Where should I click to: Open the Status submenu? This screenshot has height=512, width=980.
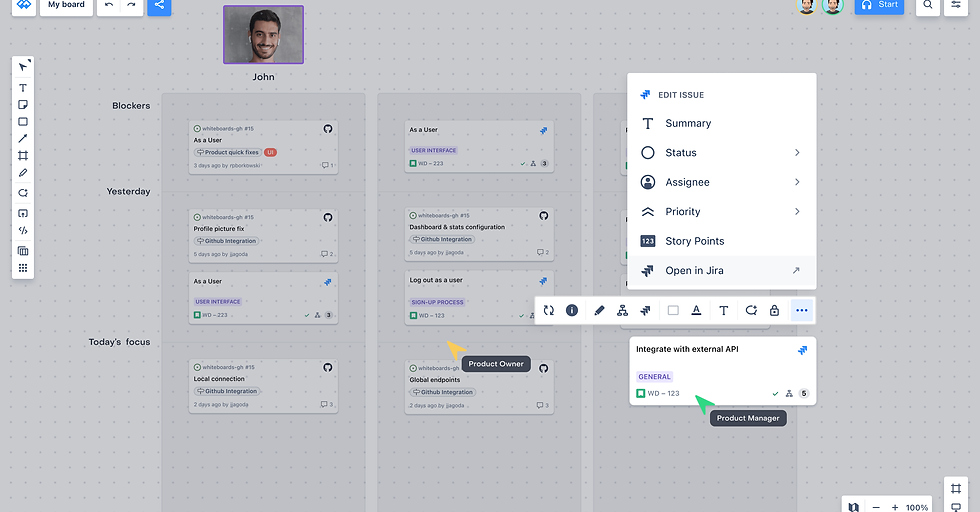(722, 153)
